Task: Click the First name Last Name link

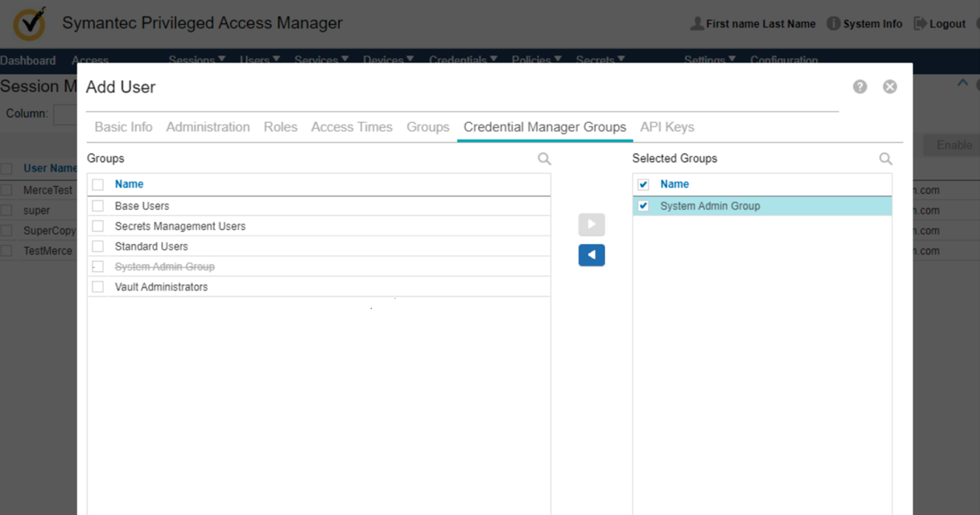Action: [760, 24]
